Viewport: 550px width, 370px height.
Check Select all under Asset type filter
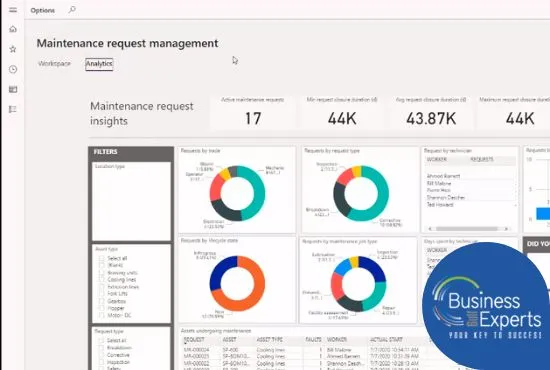pos(102,258)
